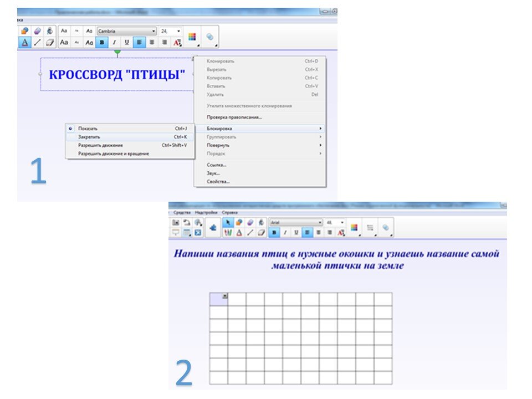Toggle Italic in the Cambria toolbar
532x399 pixels.
(114, 43)
